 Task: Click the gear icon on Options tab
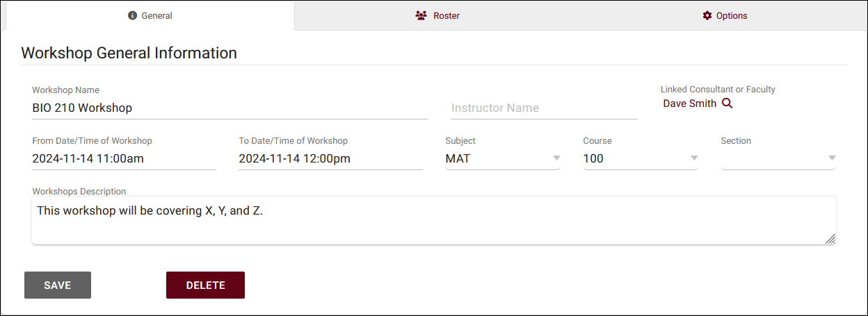707,15
